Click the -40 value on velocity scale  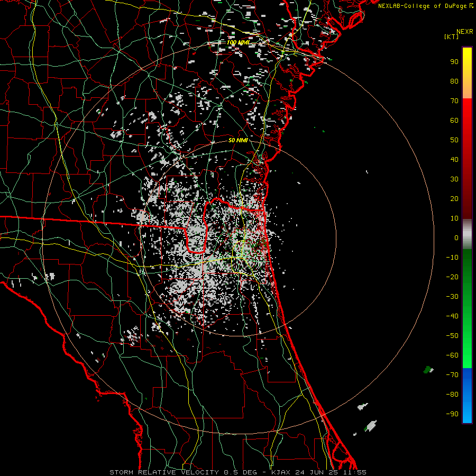click(x=452, y=316)
